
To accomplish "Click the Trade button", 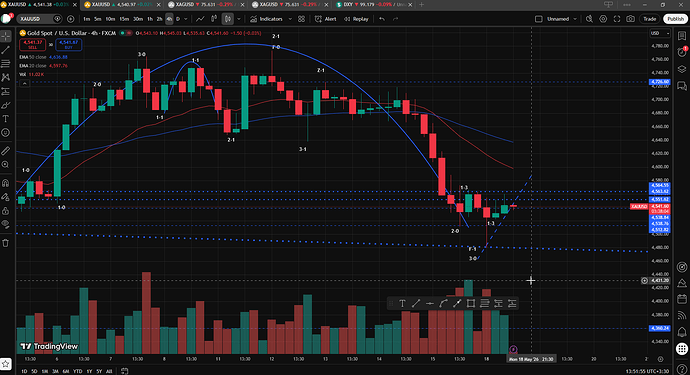I will click(650, 19).
